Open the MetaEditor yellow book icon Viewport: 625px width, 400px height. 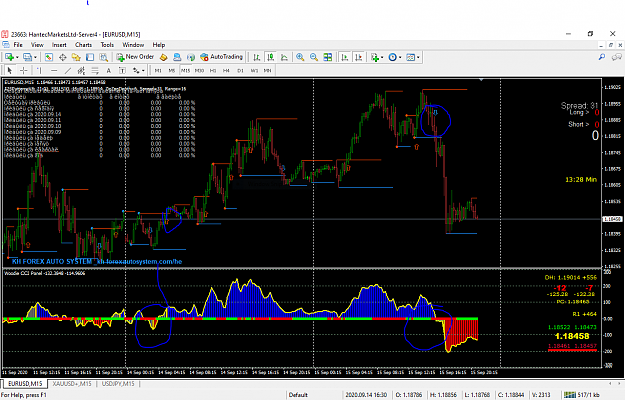[163, 57]
